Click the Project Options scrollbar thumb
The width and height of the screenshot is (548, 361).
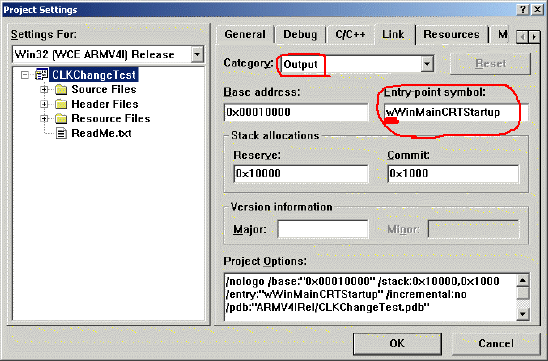(523, 293)
